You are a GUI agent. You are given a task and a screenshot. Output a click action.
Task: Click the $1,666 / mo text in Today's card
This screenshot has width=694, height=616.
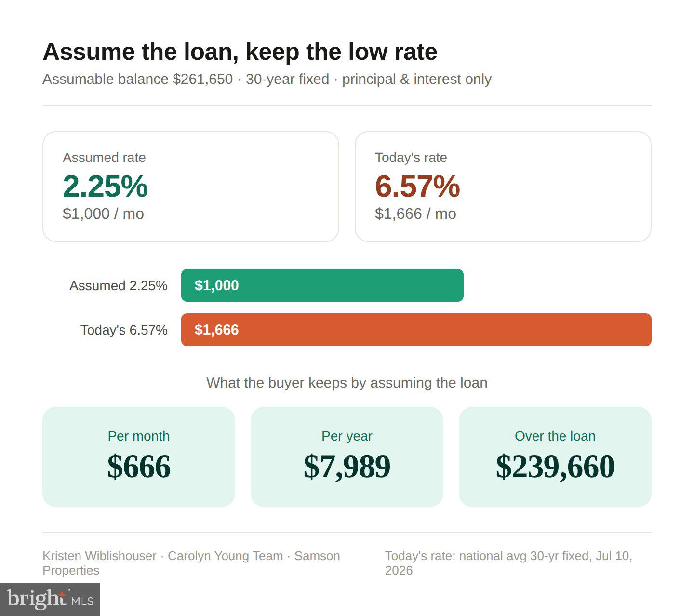point(415,214)
